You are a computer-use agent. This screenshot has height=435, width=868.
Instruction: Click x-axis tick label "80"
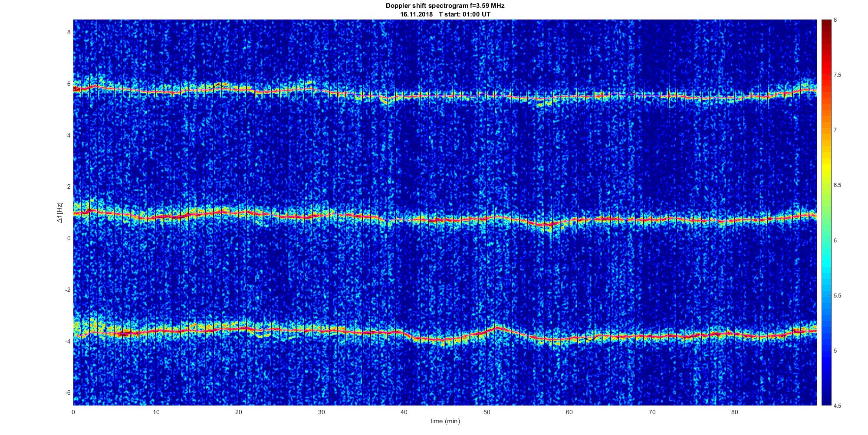click(x=734, y=412)
